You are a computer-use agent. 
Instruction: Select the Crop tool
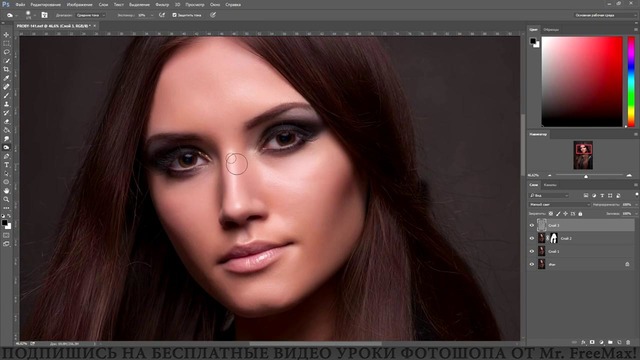6,69
